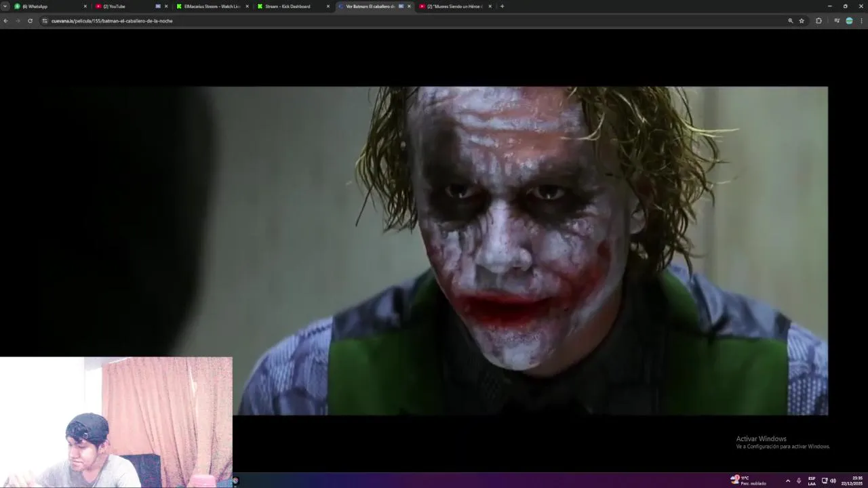Switch to the WhatsApp tab
The image size is (868, 488).
50,6
